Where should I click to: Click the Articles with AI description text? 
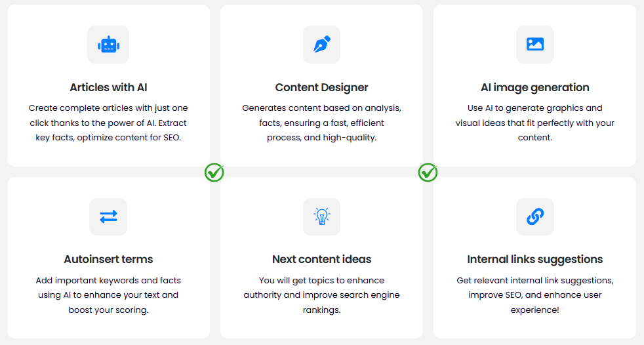click(x=108, y=123)
